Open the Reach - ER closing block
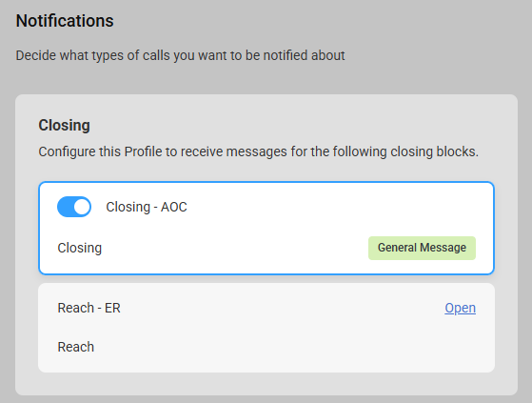The height and width of the screenshot is (403, 532). tap(460, 308)
